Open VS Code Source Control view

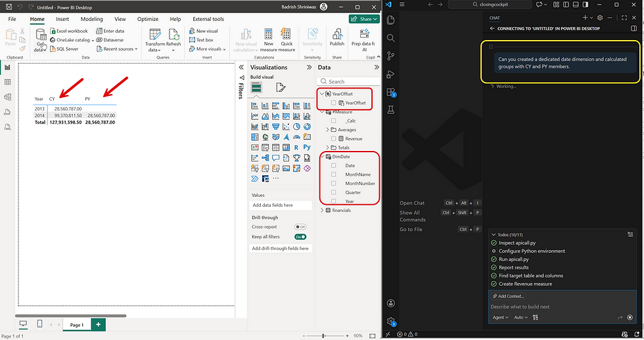(x=390, y=56)
